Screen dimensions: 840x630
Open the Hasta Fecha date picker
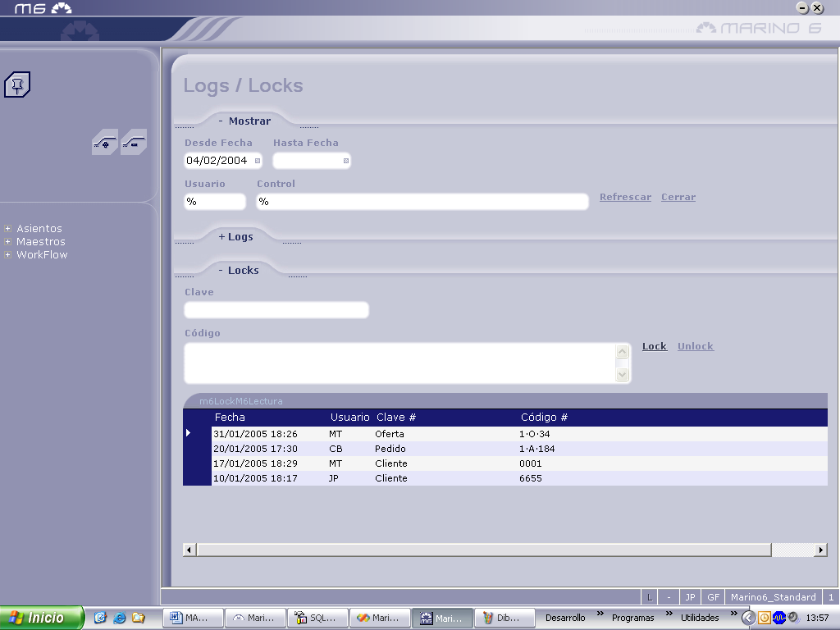pos(346,161)
